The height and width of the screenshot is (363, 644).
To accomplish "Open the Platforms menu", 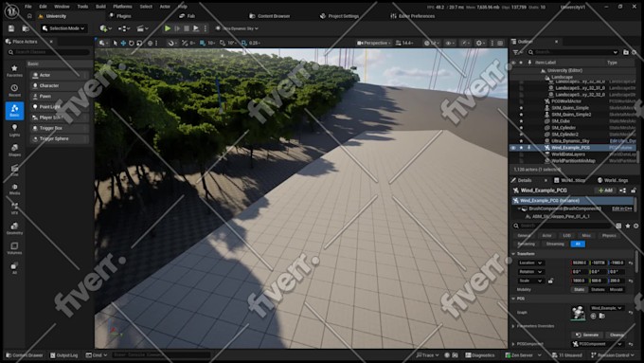I will tap(122, 7).
